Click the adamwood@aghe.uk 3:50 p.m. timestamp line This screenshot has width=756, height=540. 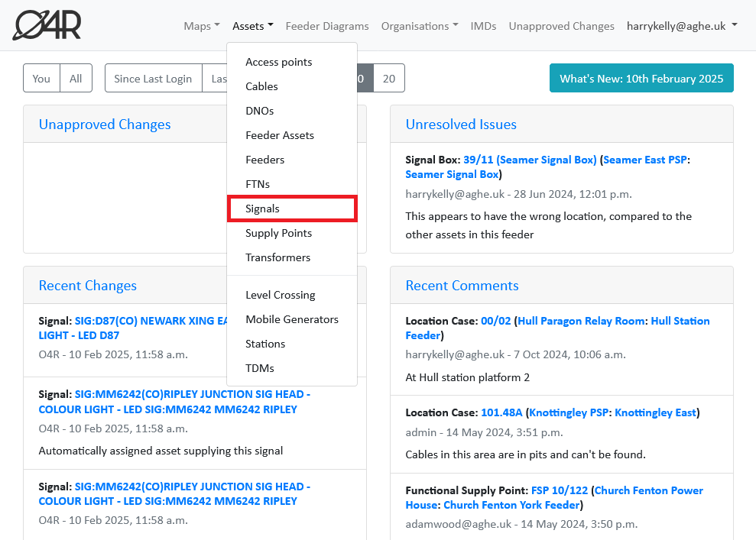(521, 524)
